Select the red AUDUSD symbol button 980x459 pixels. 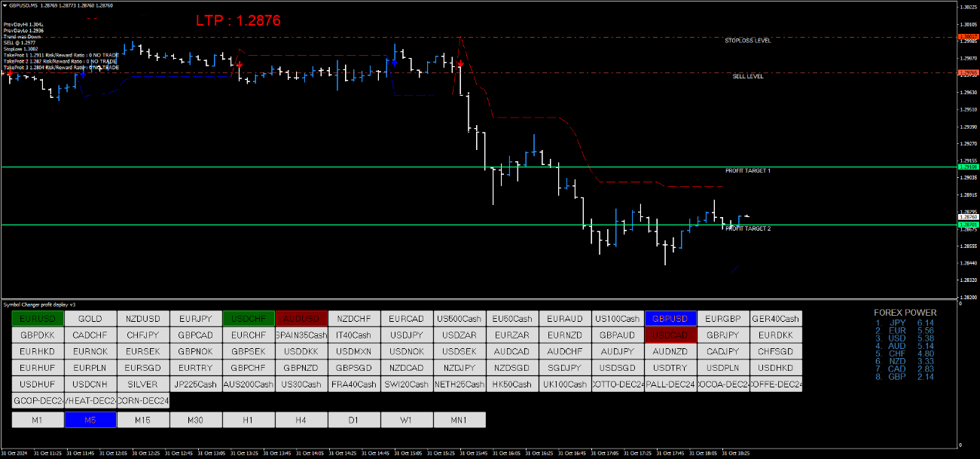(301, 319)
